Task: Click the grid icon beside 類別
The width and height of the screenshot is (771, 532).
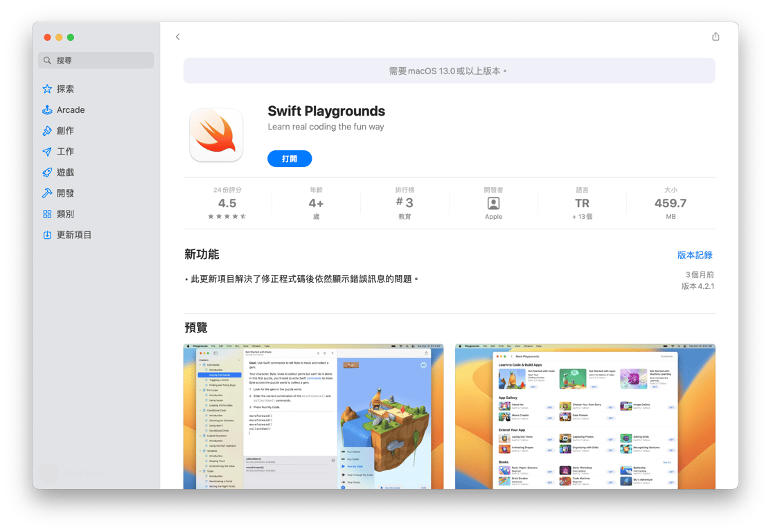Action: [47, 214]
